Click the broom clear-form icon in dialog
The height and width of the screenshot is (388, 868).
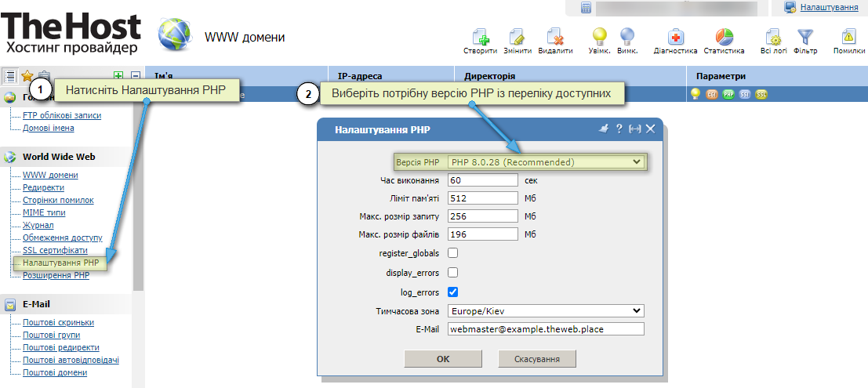point(604,129)
